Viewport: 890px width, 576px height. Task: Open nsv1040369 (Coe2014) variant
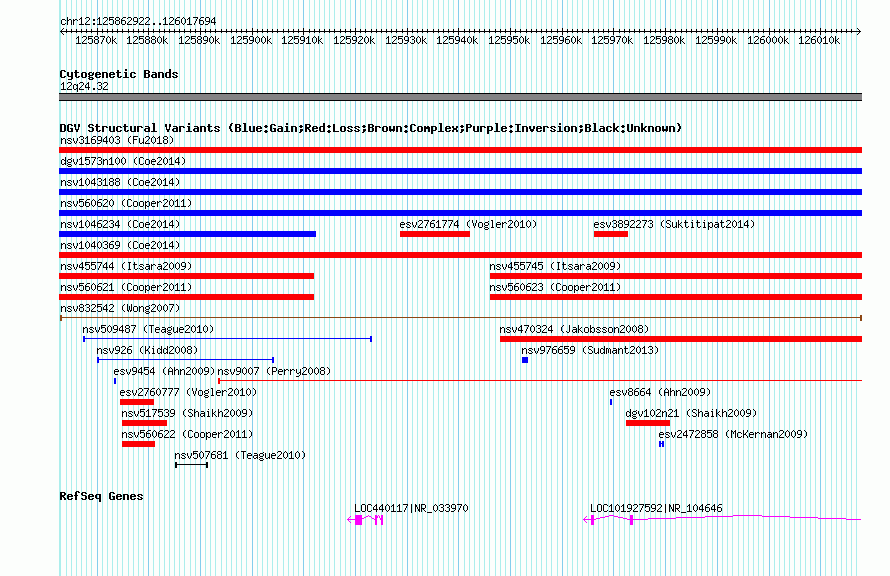[120, 245]
